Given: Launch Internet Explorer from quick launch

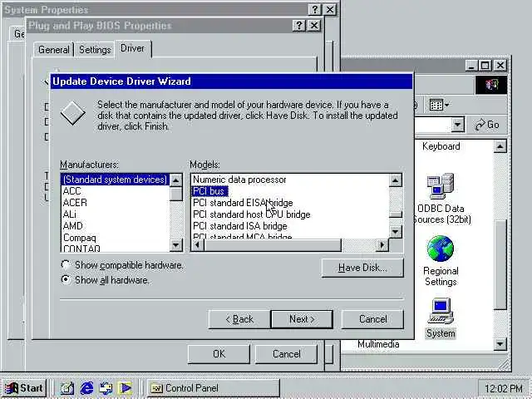Looking at the screenshot, I should pos(86,388).
